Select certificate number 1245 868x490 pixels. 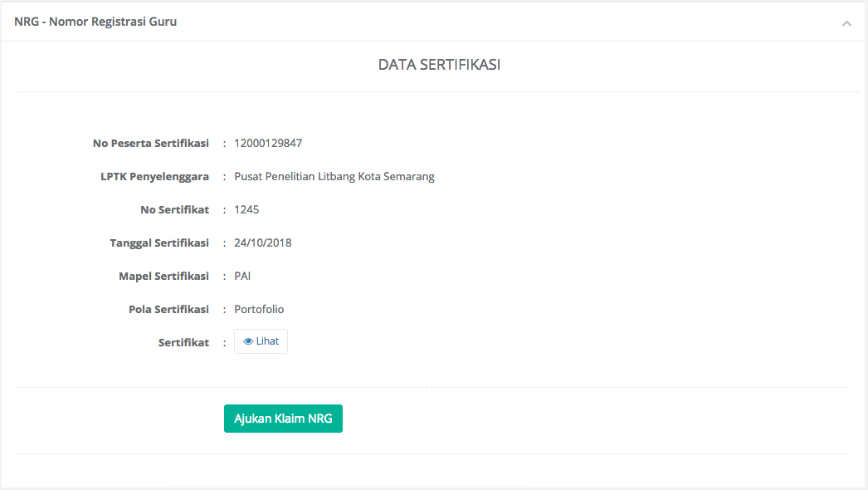tap(246, 209)
